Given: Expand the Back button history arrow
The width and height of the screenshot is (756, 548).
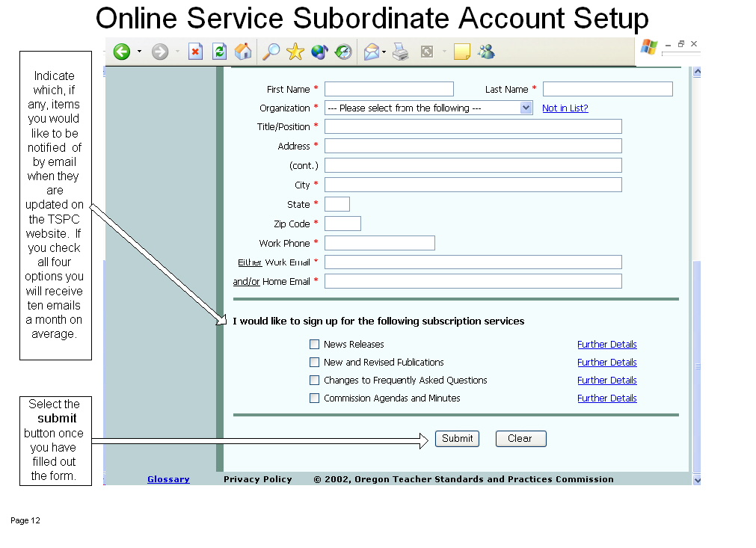Looking at the screenshot, I should click(139, 52).
